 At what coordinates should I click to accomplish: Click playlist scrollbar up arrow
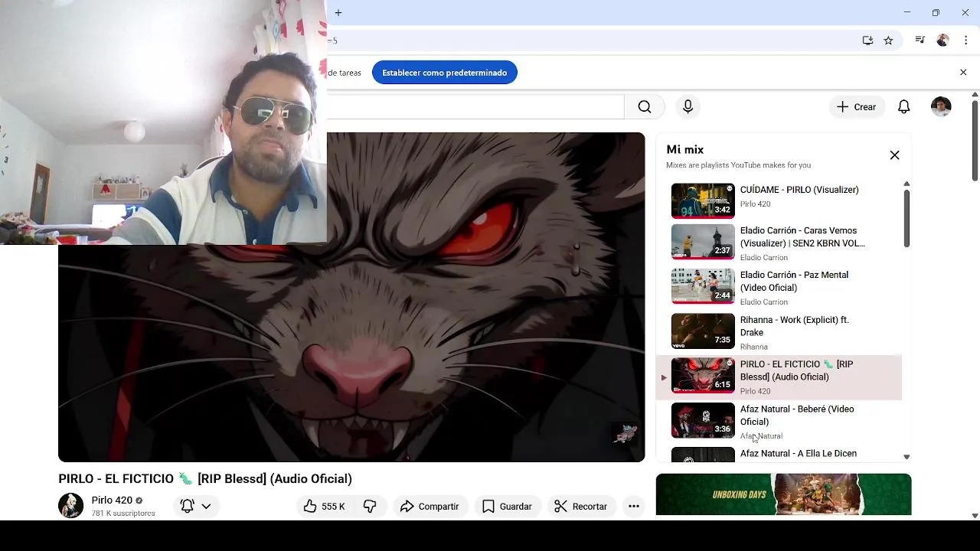(x=906, y=184)
